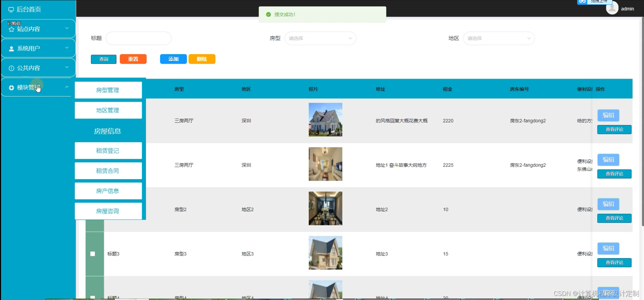Click the 地址1 奋斗故事大纲地方 cell

click(401, 165)
